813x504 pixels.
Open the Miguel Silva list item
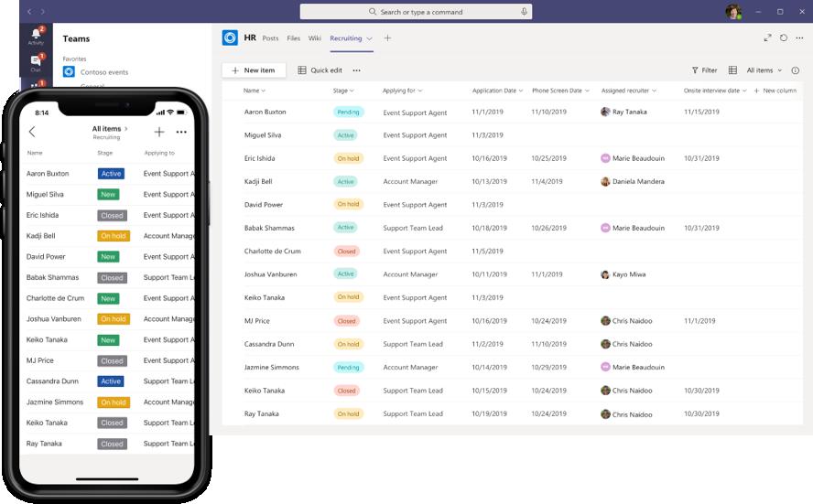tap(263, 135)
